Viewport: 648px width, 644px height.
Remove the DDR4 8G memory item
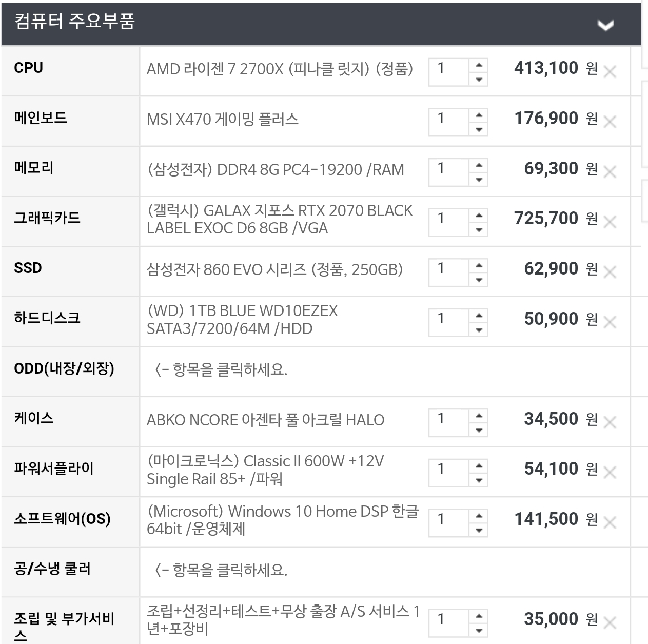pos(610,172)
